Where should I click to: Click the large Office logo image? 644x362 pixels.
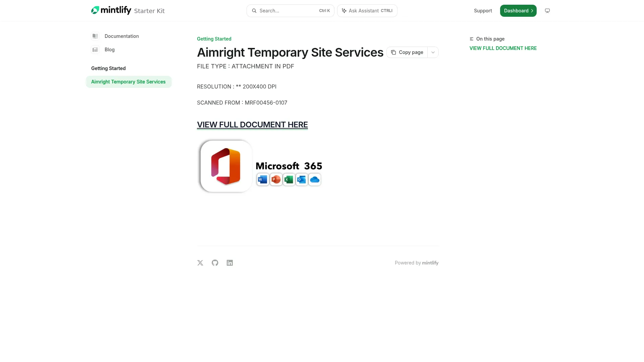coord(226,166)
